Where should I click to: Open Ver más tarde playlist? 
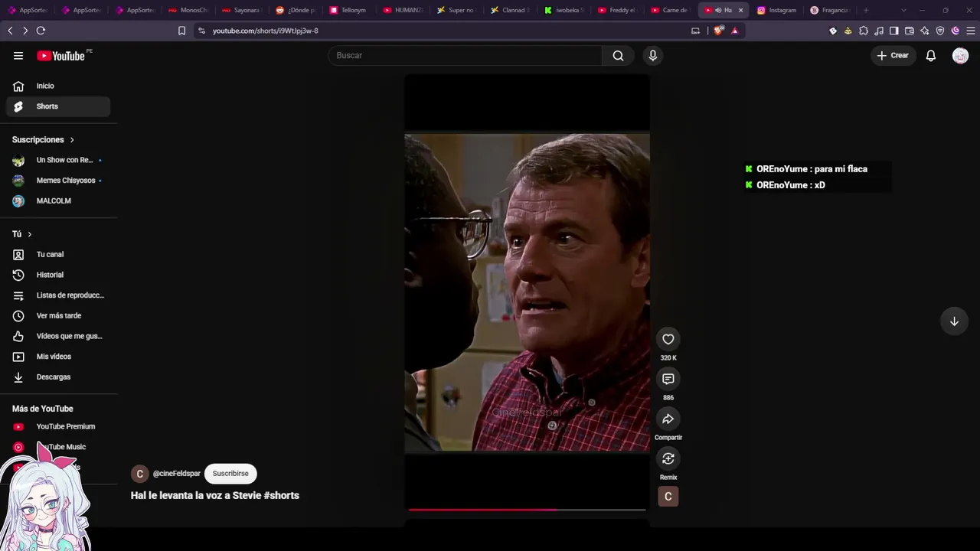coord(58,315)
